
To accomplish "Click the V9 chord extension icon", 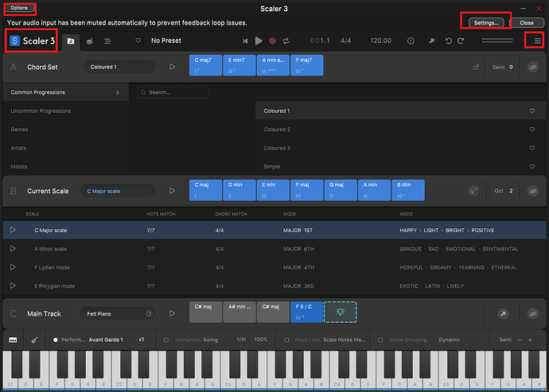I will point(473,191).
